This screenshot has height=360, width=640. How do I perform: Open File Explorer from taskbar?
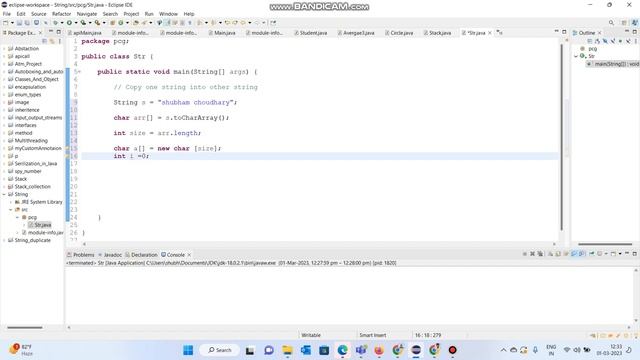point(287,350)
